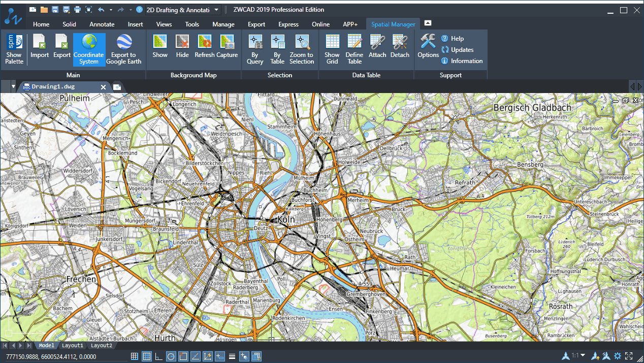Image resolution: width=644 pixels, height=363 pixels.
Task: Toggle ortho mode in status bar
Action: [158, 356]
